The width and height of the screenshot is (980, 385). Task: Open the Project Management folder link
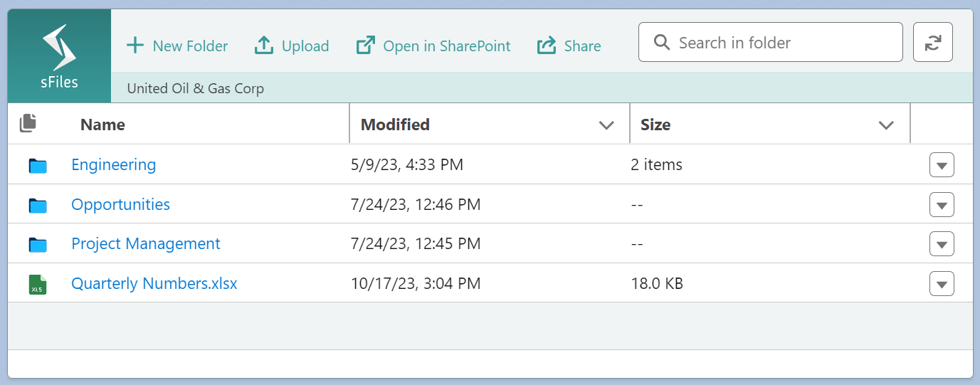[x=146, y=243]
